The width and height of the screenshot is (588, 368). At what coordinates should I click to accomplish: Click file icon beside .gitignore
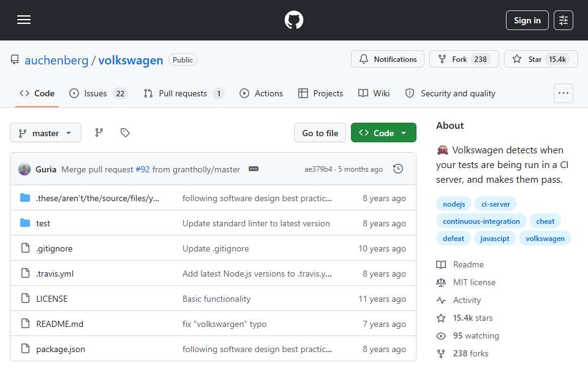click(25, 248)
